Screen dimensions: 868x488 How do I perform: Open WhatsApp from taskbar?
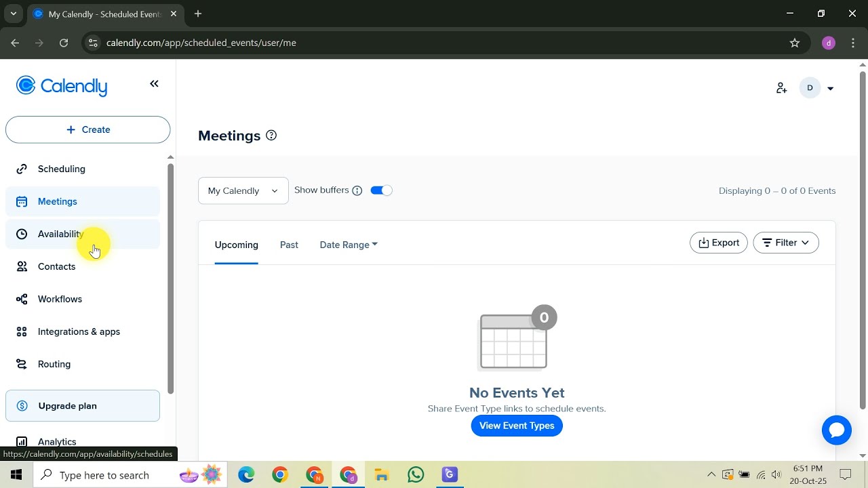tap(416, 475)
